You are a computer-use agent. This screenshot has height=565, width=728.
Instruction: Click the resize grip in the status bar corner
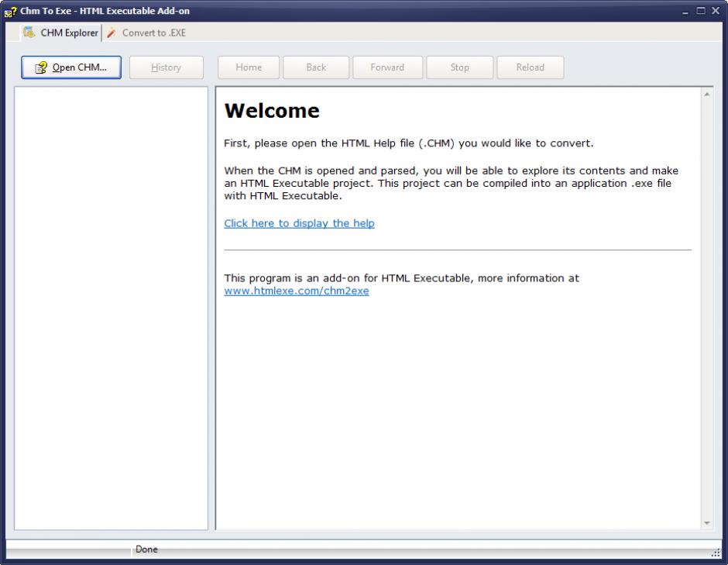(716, 552)
